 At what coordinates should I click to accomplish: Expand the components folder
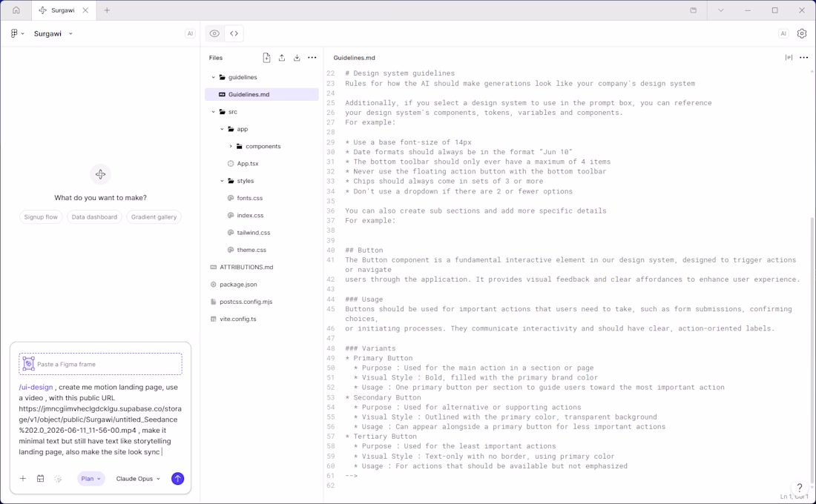[x=231, y=146]
